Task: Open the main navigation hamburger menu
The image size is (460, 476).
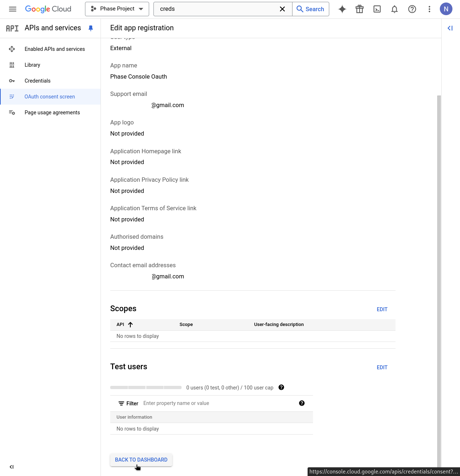Action: pyautogui.click(x=12, y=9)
